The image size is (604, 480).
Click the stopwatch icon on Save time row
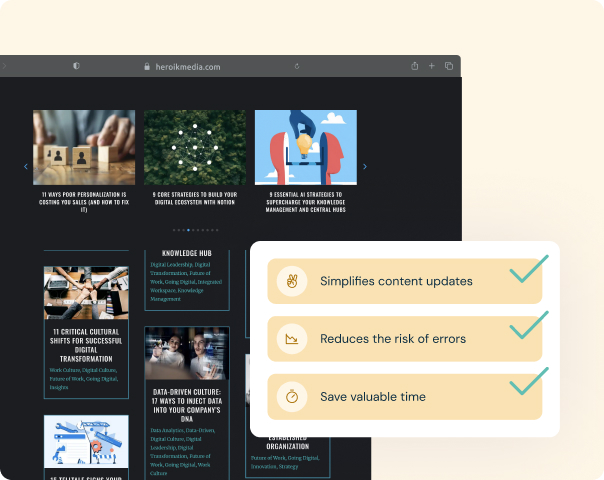pos(292,396)
